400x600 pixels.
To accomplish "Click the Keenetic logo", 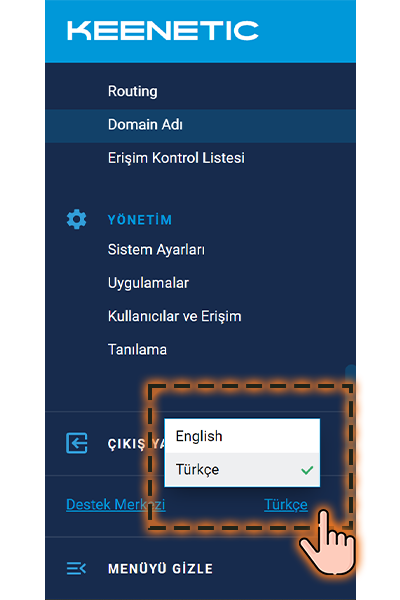I will point(163,31).
